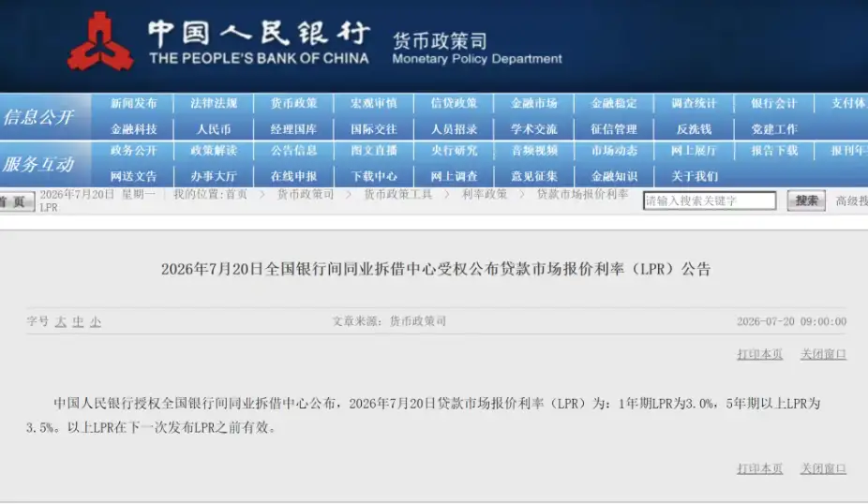The width and height of the screenshot is (868, 504).
Task: Open 学术交流 menu item
Action: [x=533, y=129]
